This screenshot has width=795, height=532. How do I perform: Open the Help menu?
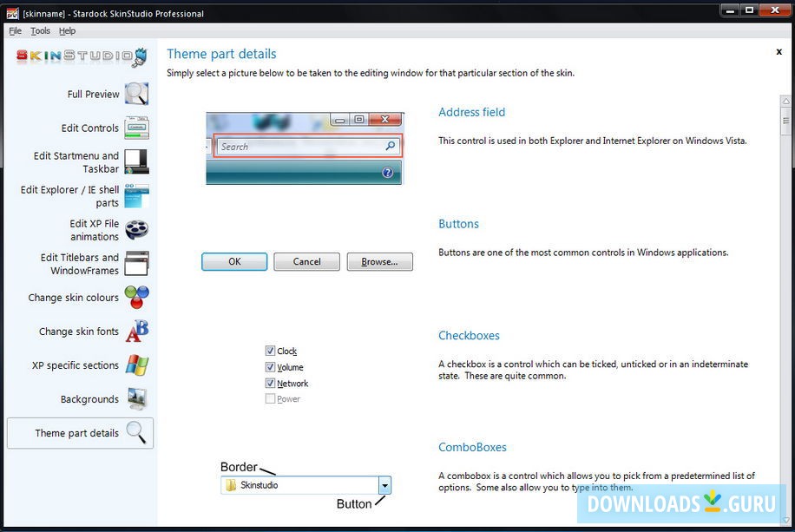pyautogui.click(x=67, y=31)
